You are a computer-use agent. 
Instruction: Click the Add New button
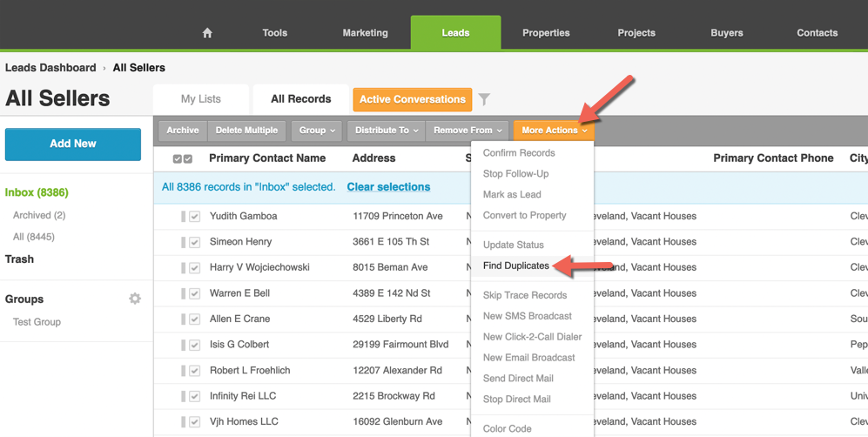[x=73, y=145]
